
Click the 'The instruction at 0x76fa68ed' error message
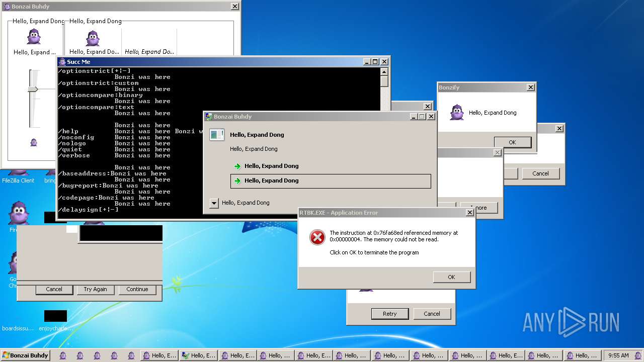tap(394, 236)
